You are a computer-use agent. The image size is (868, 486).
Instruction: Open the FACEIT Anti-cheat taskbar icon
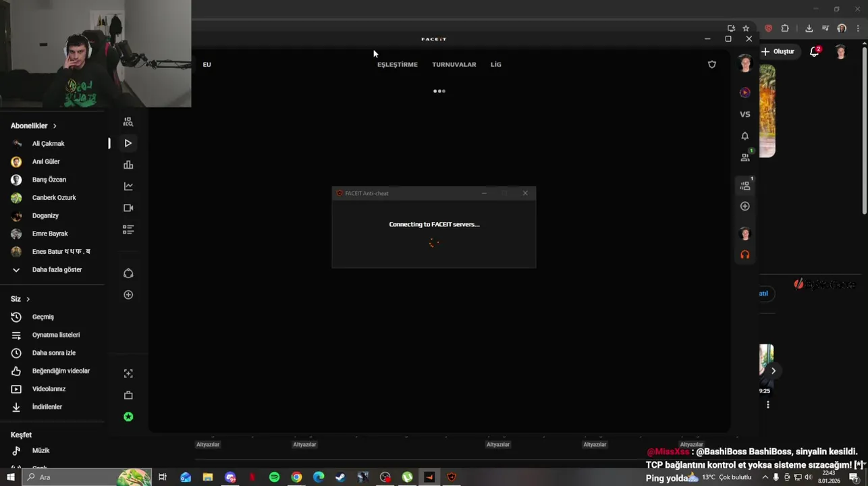[452, 477]
